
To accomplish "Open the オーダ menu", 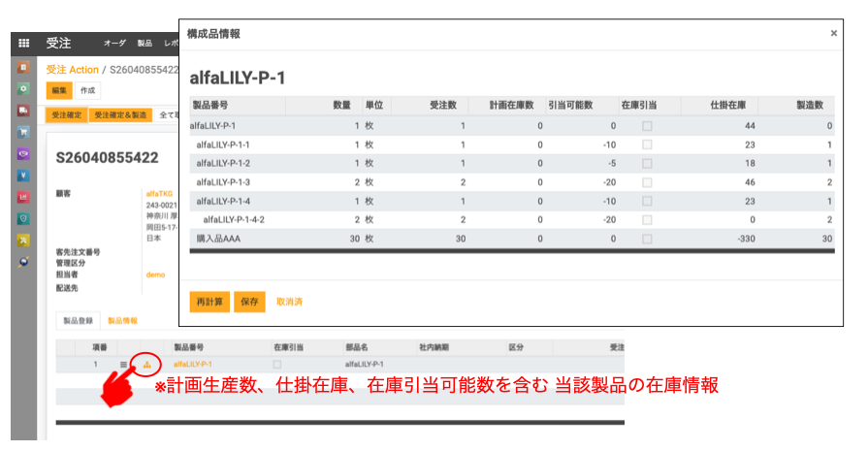I will click(x=114, y=44).
